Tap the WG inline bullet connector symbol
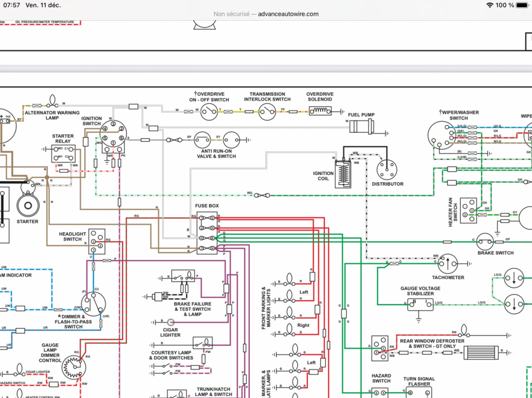532x398 pixels. pos(262,195)
